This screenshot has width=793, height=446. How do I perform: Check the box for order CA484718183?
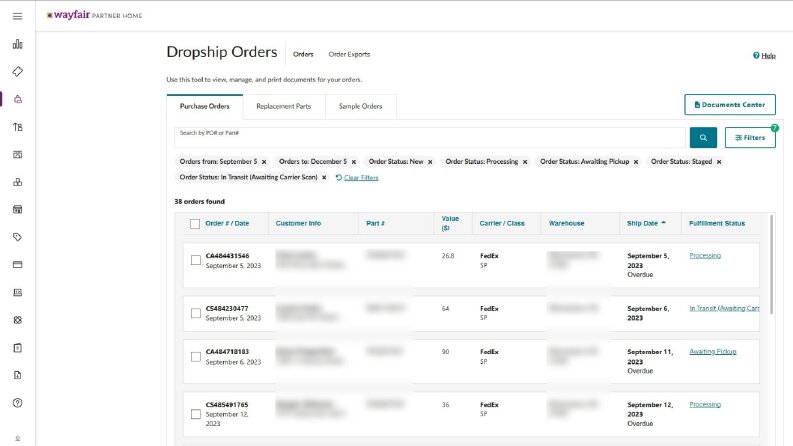pos(196,357)
